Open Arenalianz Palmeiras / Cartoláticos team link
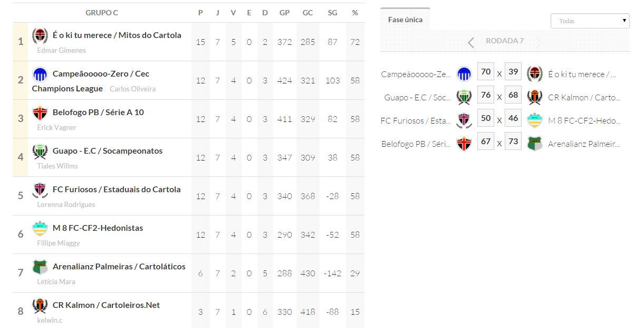Image resolution: width=644 pixels, height=328 pixels. coord(119,267)
